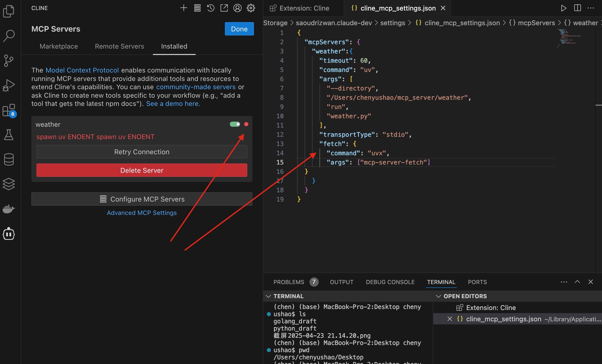The image size is (602, 364).
Task: Open Cline account icon
Action: click(237, 8)
